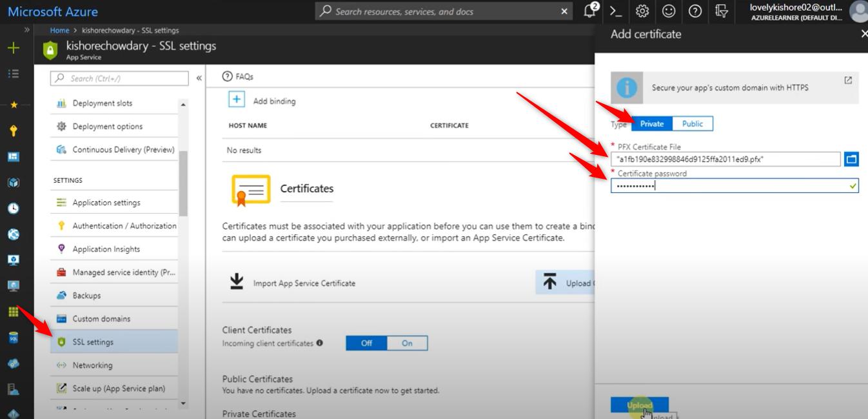Open the dashboard icon in left rail

(13, 157)
